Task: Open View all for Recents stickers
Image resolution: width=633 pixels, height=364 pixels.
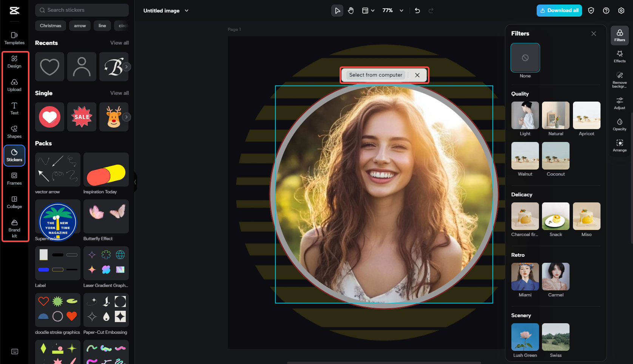Action: (x=119, y=43)
